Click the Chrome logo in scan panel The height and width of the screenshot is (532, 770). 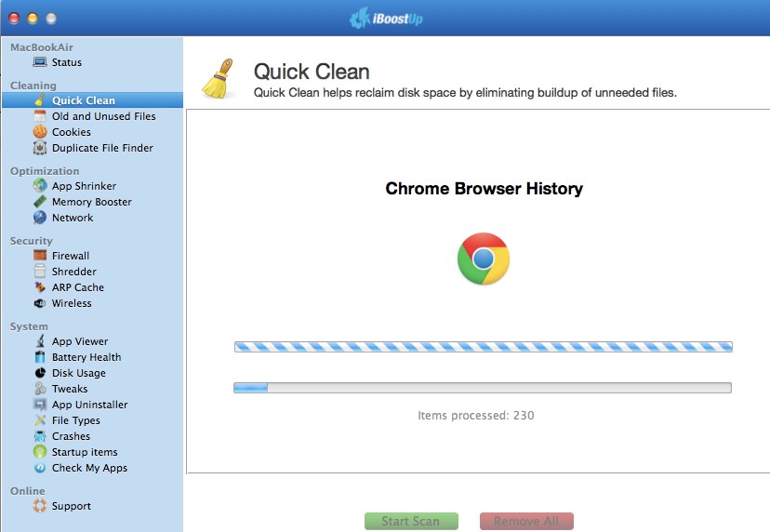(x=484, y=259)
